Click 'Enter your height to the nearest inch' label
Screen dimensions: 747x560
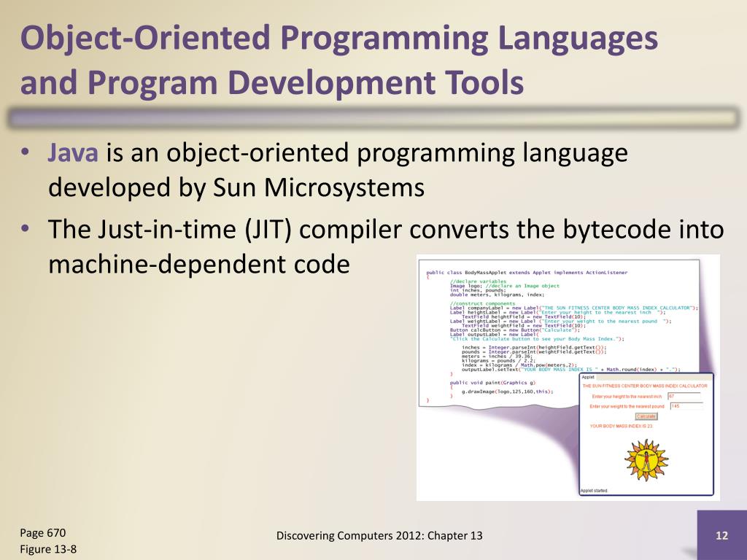click(627, 396)
